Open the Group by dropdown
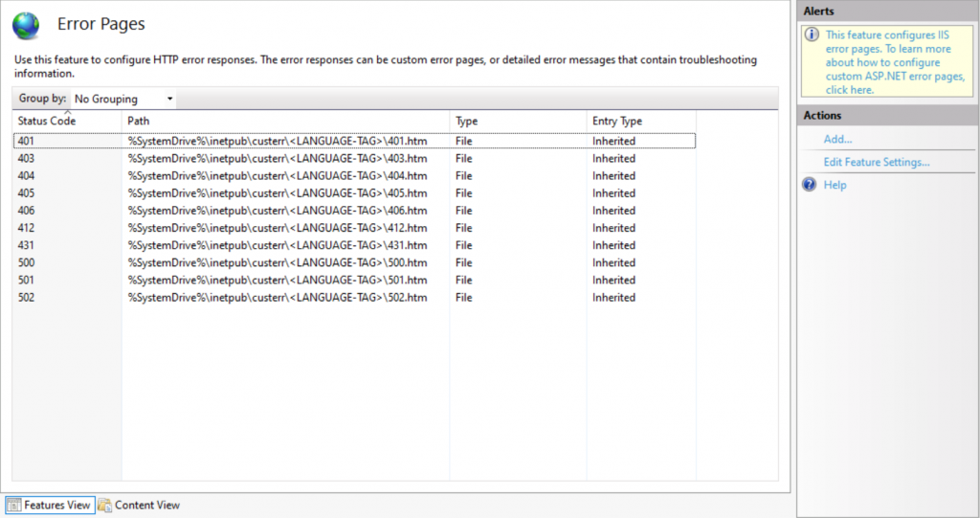 click(x=123, y=99)
